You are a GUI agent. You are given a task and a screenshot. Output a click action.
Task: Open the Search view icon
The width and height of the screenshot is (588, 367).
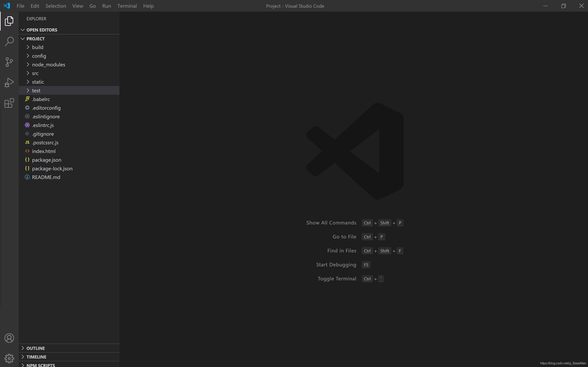[9, 42]
